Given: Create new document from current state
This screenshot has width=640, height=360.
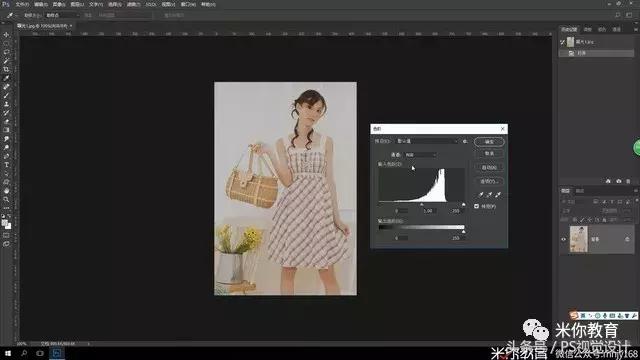Looking at the screenshot, I should tap(608, 181).
